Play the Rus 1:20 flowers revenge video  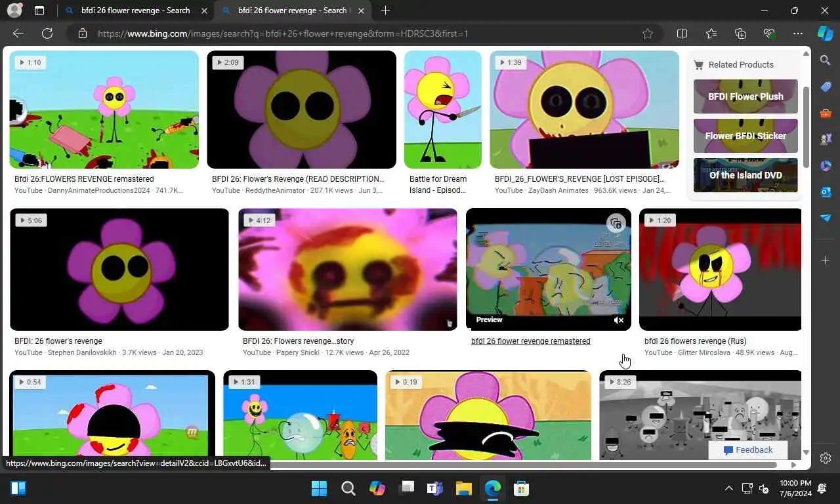click(x=720, y=270)
